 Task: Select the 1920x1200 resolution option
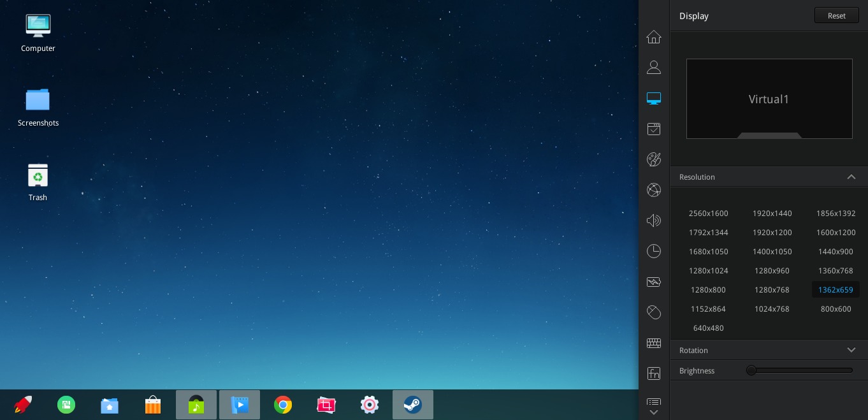pyautogui.click(x=772, y=233)
